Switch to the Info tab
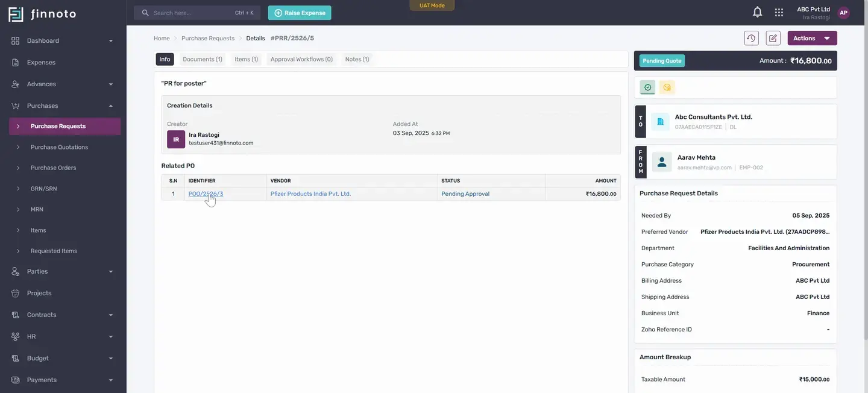The image size is (868, 393). tap(165, 59)
